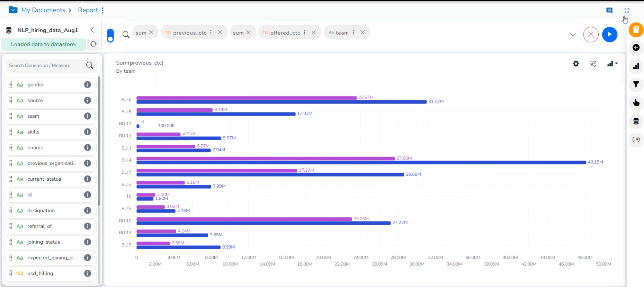Open the chart properties sliders icon
This screenshot has width=644, height=287.
tap(593, 64)
